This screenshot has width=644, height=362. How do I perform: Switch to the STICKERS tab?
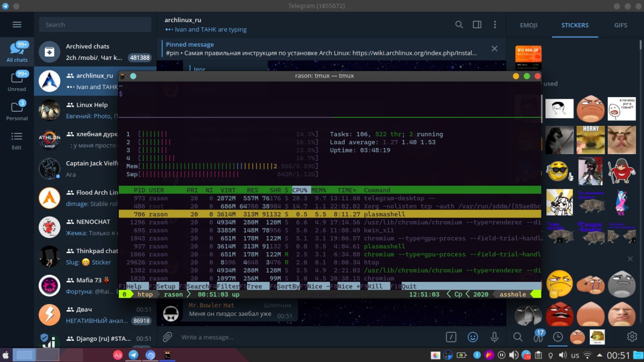pos(575,25)
